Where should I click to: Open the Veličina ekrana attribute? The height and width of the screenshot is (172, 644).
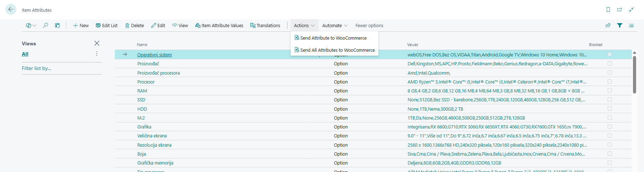pyautogui.click(x=152, y=136)
